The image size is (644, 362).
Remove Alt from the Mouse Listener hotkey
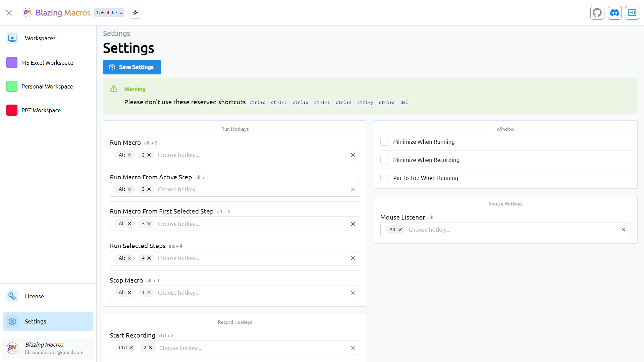tap(400, 230)
